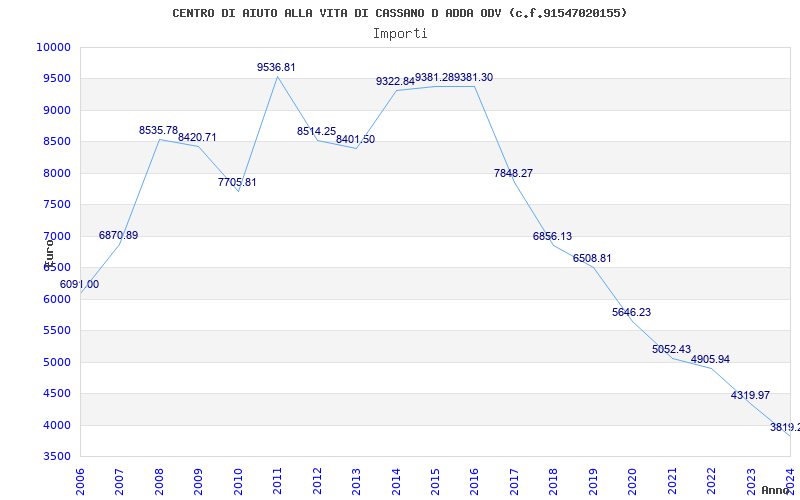
Task: Click the 7705.81 value label
Action: (x=237, y=183)
